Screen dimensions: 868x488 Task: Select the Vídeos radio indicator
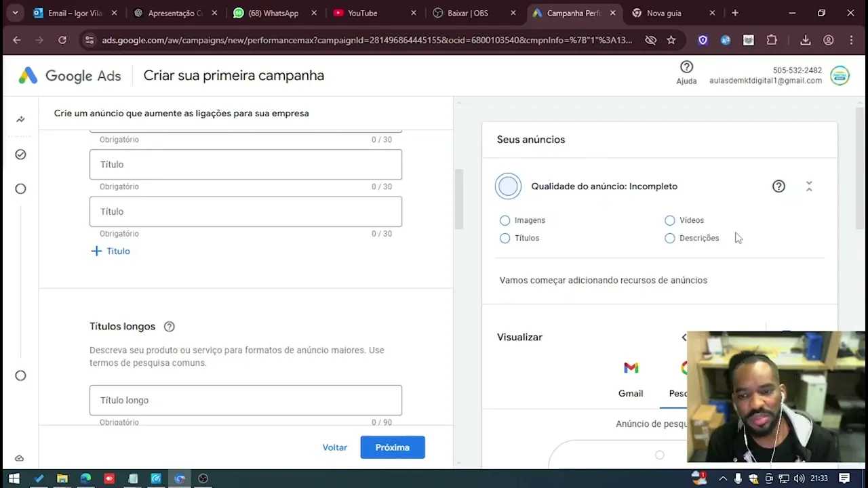tap(669, 220)
